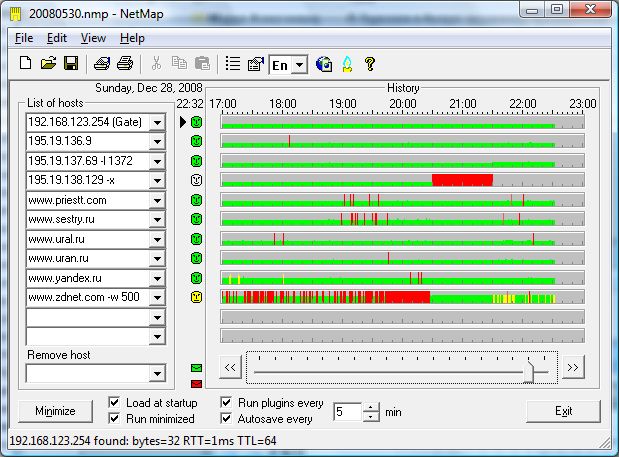Click the New file toolbar icon
This screenshot has height=457, width=619.
(26, 63)
